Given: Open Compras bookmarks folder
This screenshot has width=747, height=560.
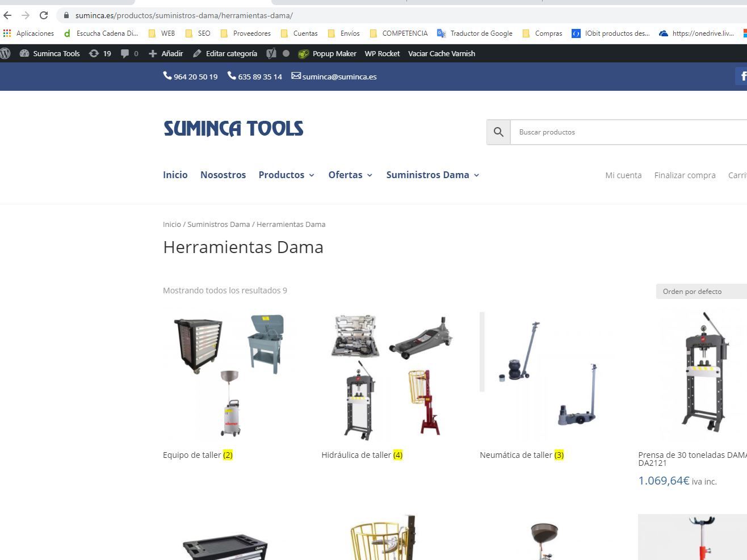Looking at the screenshot, I should (542, 33).
